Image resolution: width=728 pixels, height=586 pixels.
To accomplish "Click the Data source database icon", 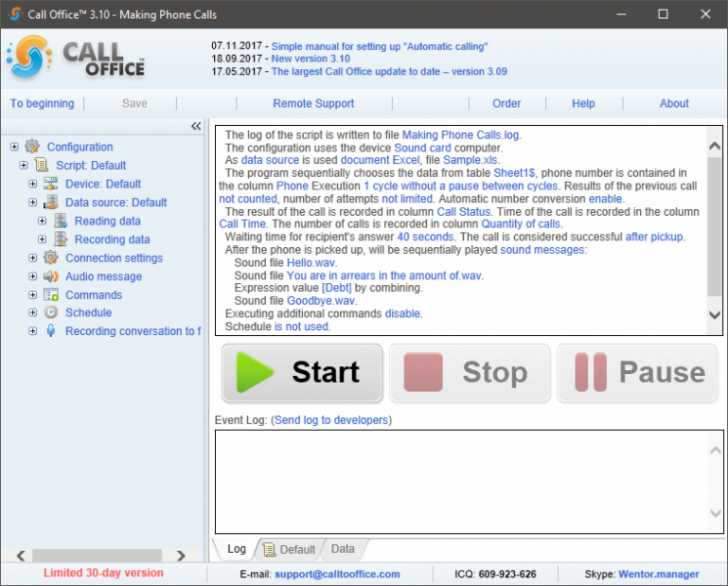I will pos(51,202).
